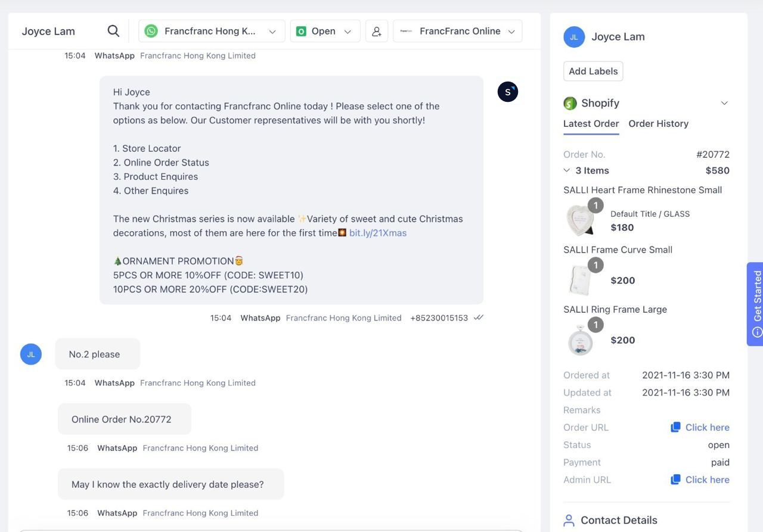The height and width of the screenshot is (532, 763).
Task: Open the bit.ly/21Xmas link
Action: 378,233
